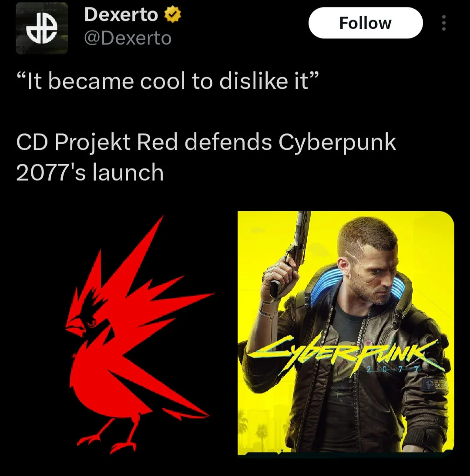The image size is (470, 476).
Task: Tap the "2077's launch" text line
Action: [x=90, y=172]
